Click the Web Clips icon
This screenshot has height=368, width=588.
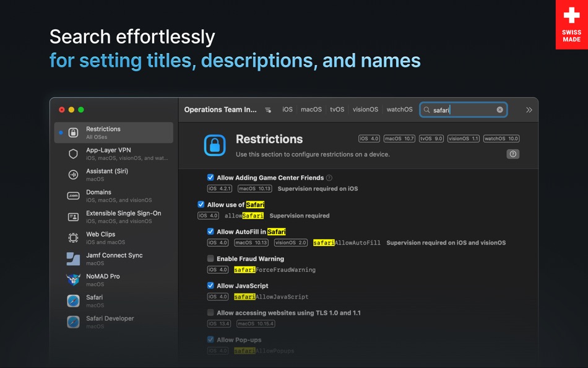pos(73,238)
